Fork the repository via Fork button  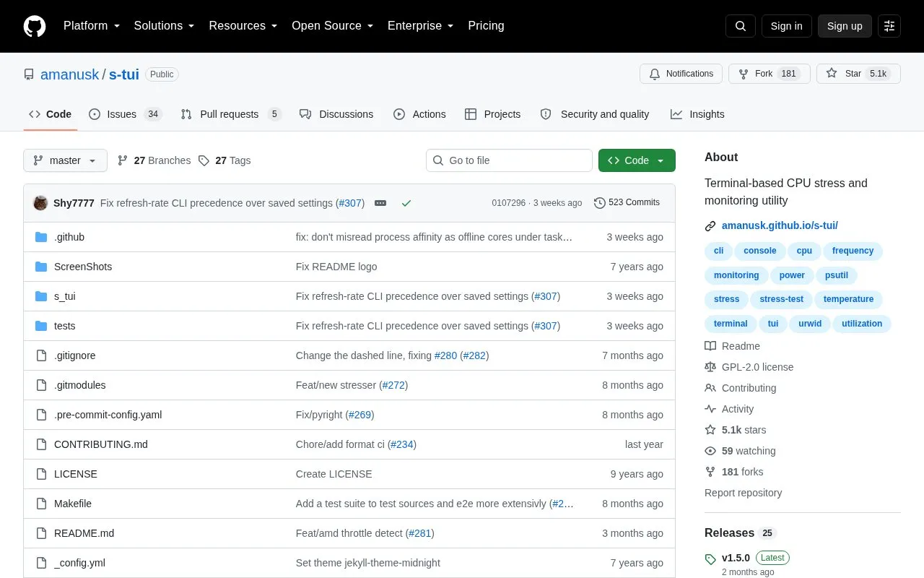(769, 74)
